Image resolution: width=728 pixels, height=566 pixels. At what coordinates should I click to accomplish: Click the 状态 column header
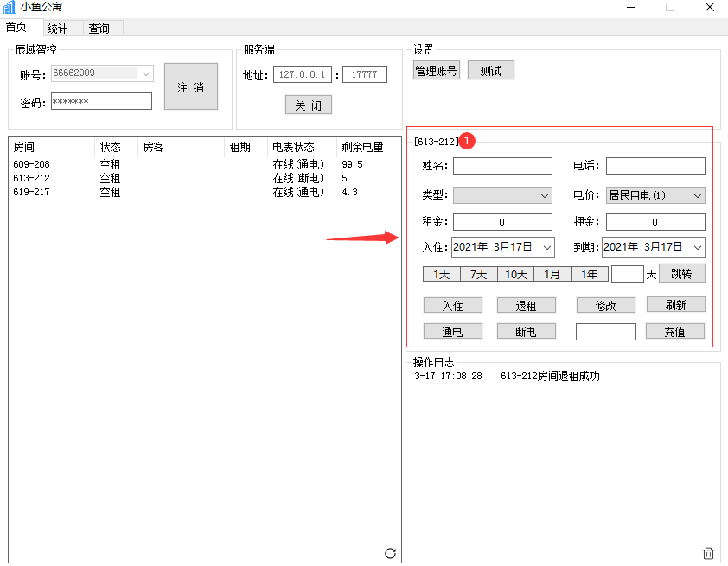point(116,147)
